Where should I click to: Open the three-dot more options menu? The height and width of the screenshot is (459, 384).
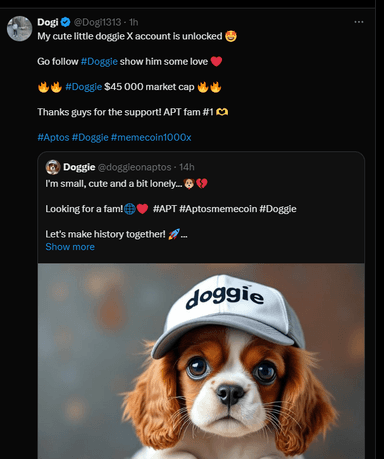[x=359, y=22]
